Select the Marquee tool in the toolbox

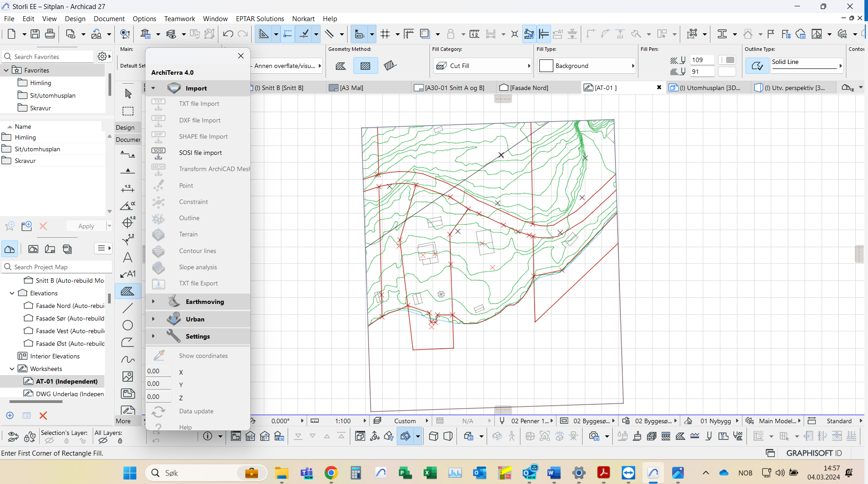[x=128, y=111]
